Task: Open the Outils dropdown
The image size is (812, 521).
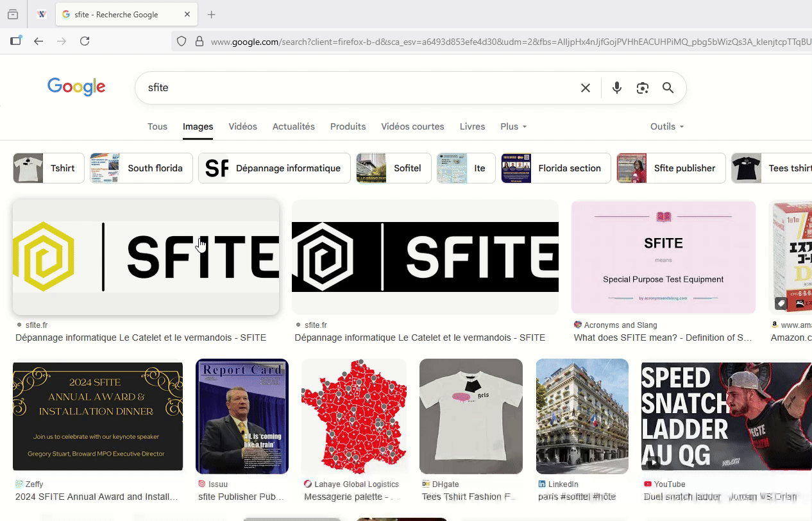Action: (x=666, y=126)
